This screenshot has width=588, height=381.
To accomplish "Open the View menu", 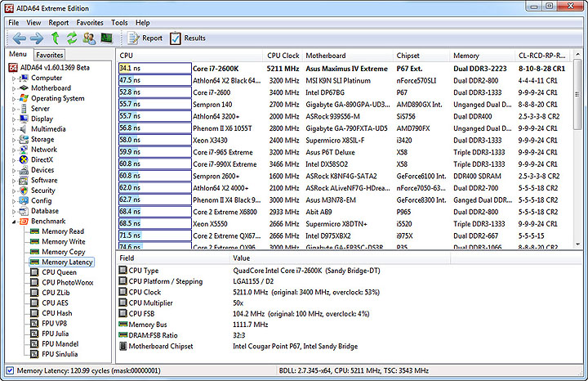I will [x=33, y=23].
